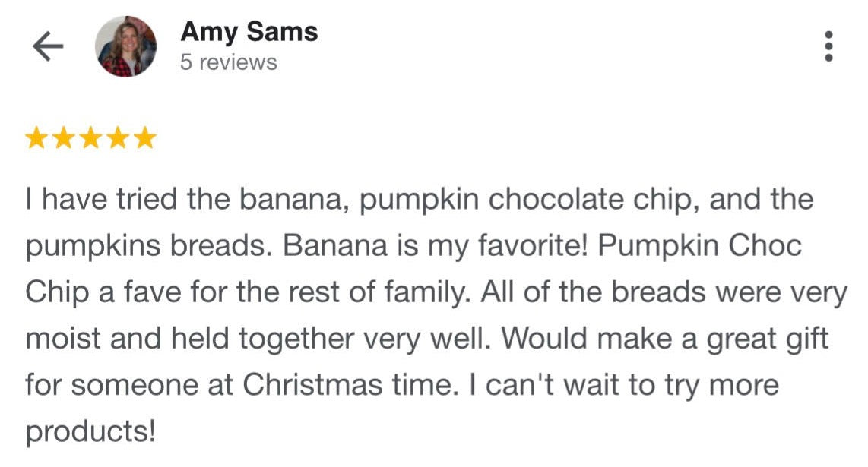Click the fifth yellow rating star
The width and height of the screenshot is (868, 467).
(144, 138)
